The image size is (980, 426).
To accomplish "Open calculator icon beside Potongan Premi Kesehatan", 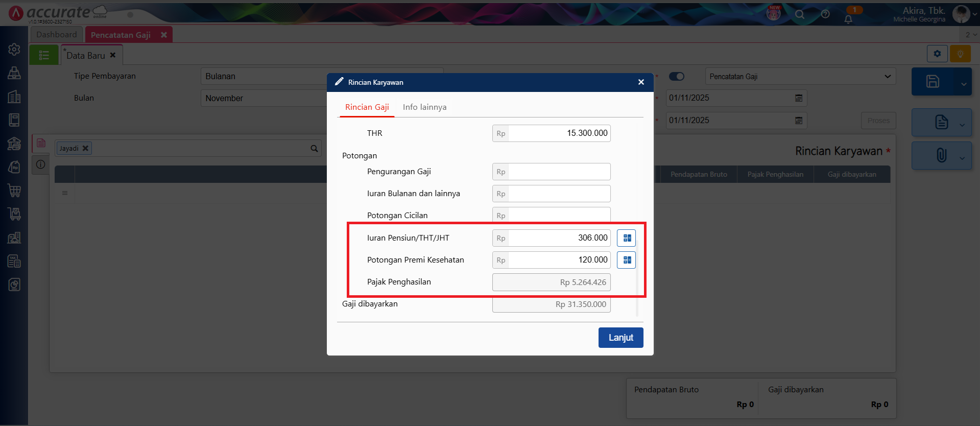I will tap(626, 260).
